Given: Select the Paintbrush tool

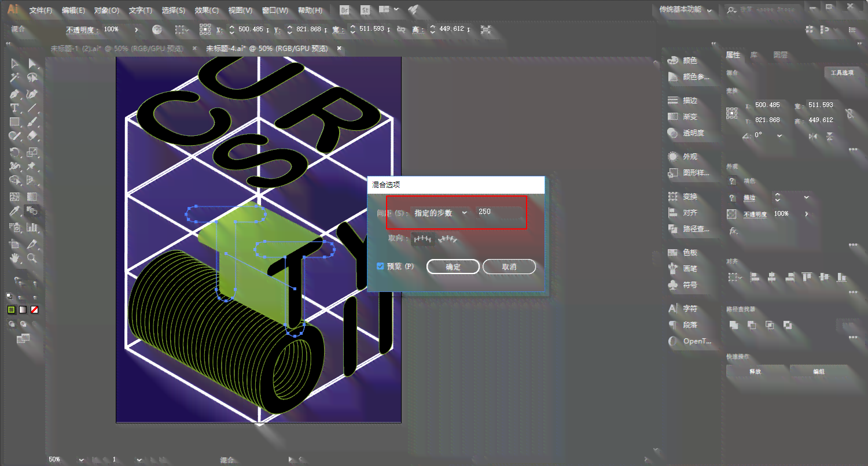Looking at the screenshot, I should [x=33, y=122].
